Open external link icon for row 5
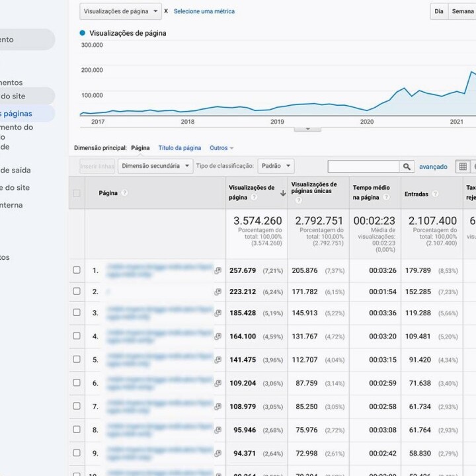This screenshot has width=476, height=476. 218,360
